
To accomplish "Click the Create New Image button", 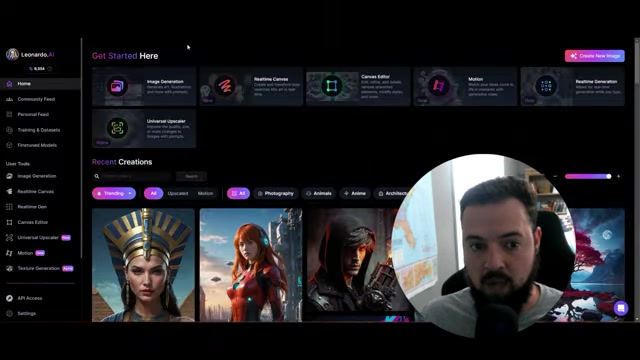I will click(595, 56).
